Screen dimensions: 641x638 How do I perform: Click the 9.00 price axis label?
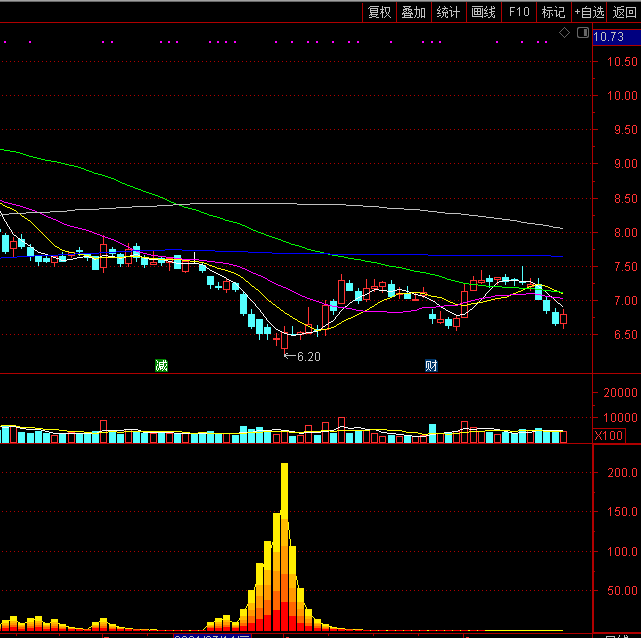[625, 164]
